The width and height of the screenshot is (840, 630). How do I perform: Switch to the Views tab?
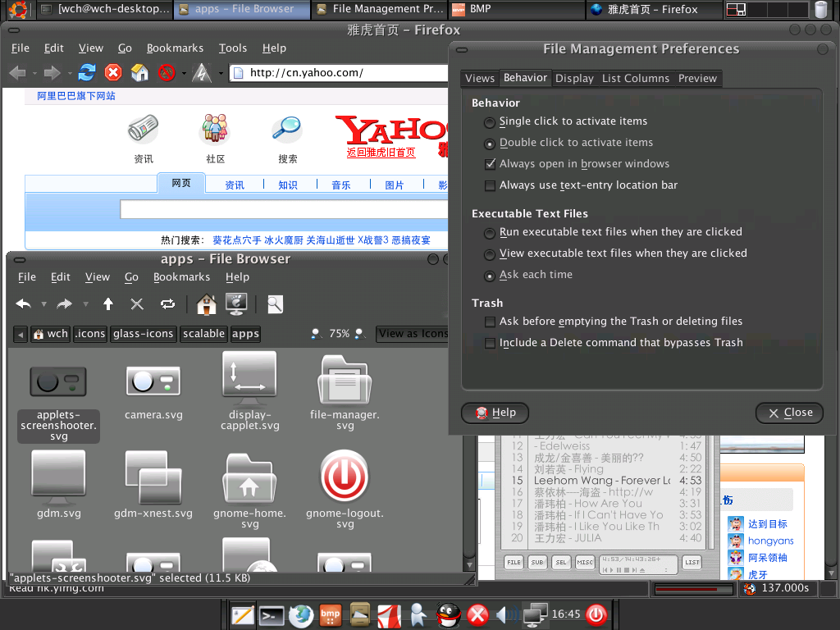pos(479,78)
